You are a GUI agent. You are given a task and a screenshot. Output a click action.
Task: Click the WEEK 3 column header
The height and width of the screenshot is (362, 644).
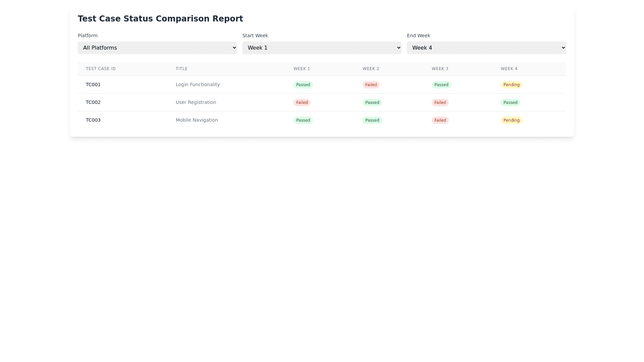click(440, 68)
